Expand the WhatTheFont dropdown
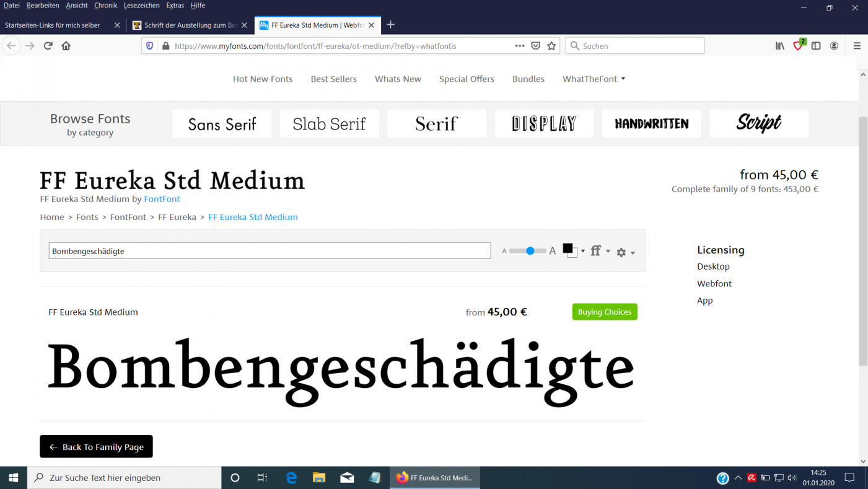This screenshot has height=489, width=868. click(594, 79)
